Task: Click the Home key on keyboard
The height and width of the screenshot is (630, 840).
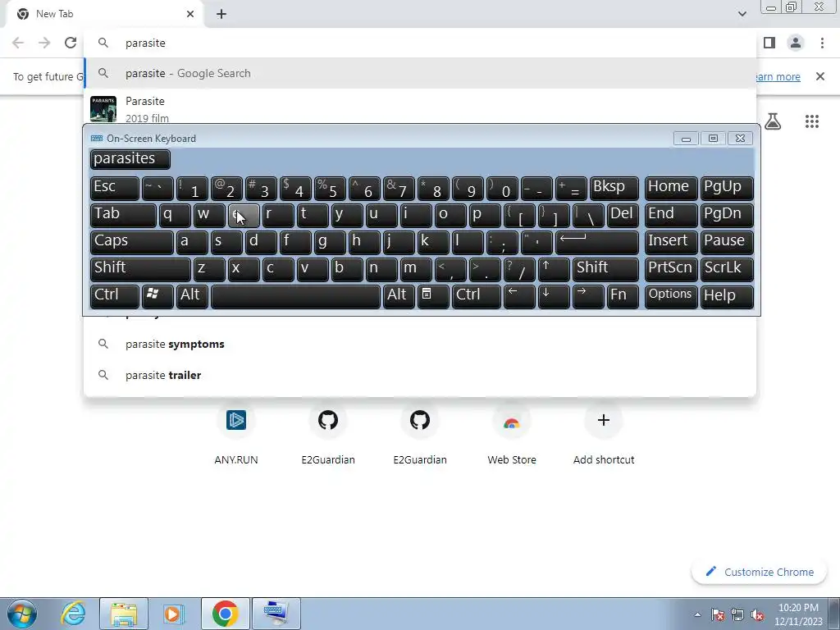Action: click(x=670, y=189)
